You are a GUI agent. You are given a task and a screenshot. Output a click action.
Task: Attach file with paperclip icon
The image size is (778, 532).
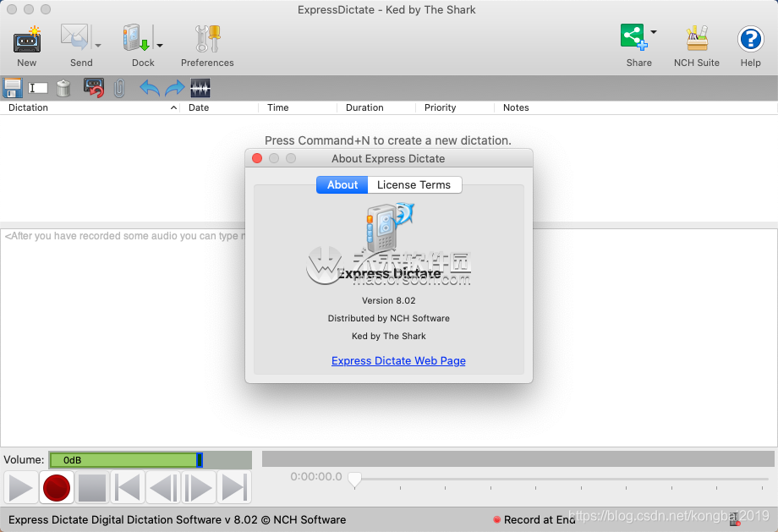coord(119,88)
